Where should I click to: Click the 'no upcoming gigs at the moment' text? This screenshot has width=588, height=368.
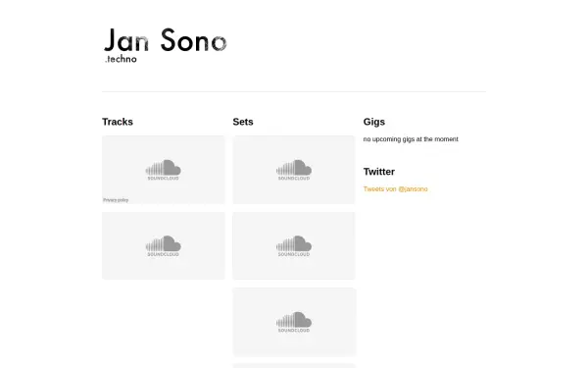tap(411, 139)
